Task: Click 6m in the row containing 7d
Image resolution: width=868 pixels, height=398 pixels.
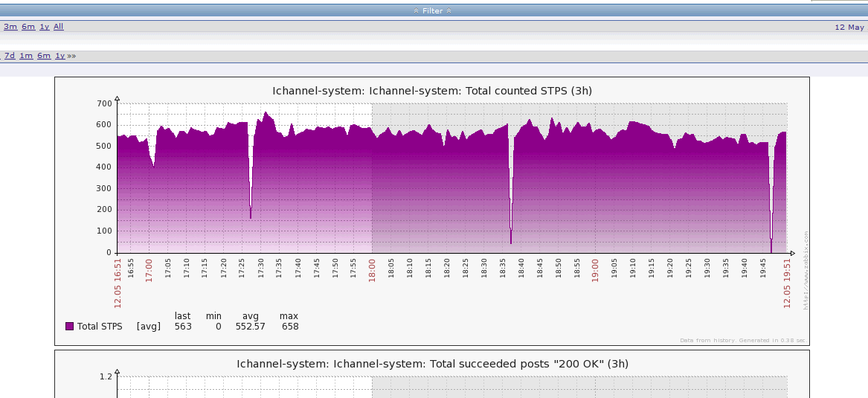Action: pos(44,56)
